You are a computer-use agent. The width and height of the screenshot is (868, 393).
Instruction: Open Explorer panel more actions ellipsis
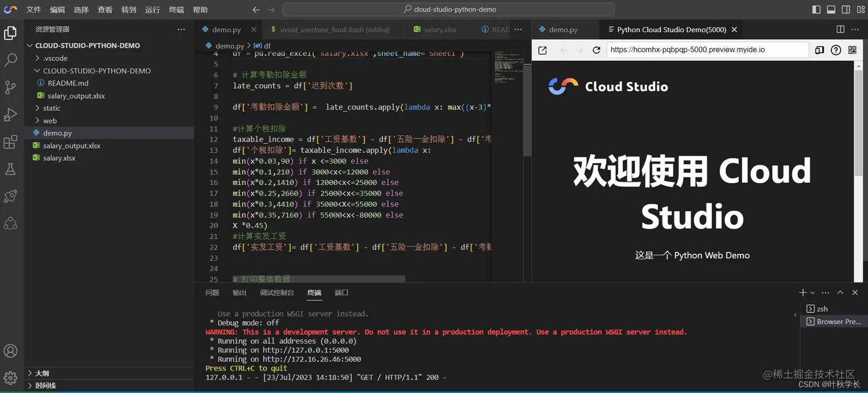[x=181, y=29]
